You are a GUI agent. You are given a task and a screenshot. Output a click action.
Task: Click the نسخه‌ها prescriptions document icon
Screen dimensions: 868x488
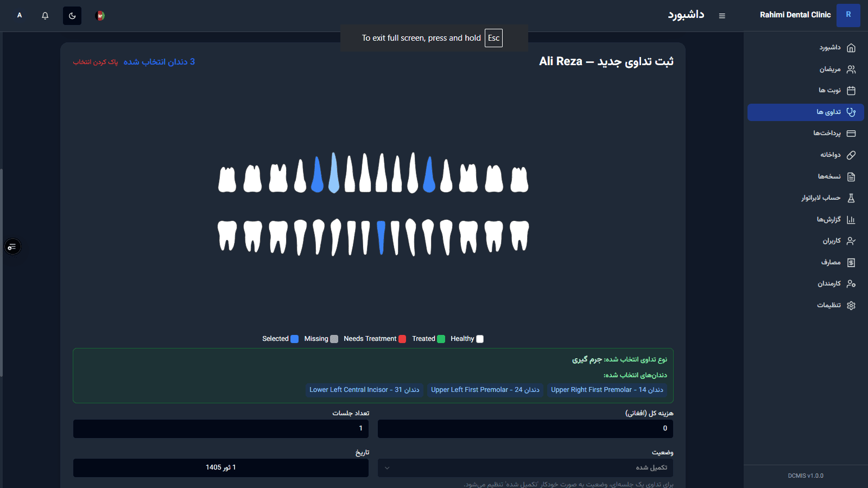(x=851, y=177)
